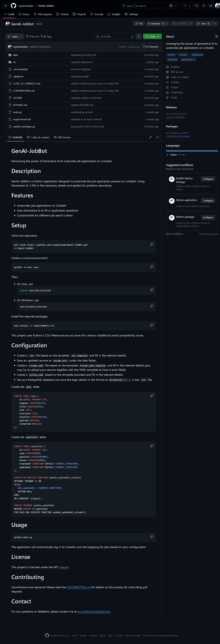Screen dimensions: 220x644
Task: Click Create a new release link
Action: 175,117
